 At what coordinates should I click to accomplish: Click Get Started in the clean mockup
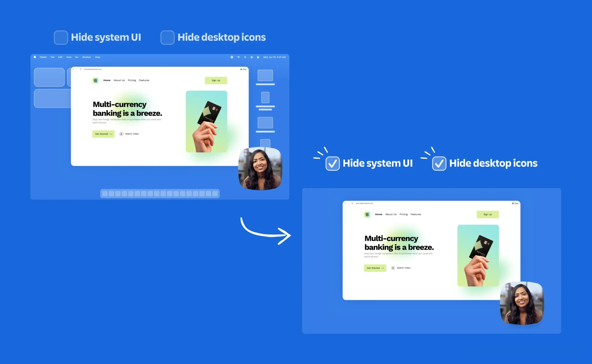point(375,268)
